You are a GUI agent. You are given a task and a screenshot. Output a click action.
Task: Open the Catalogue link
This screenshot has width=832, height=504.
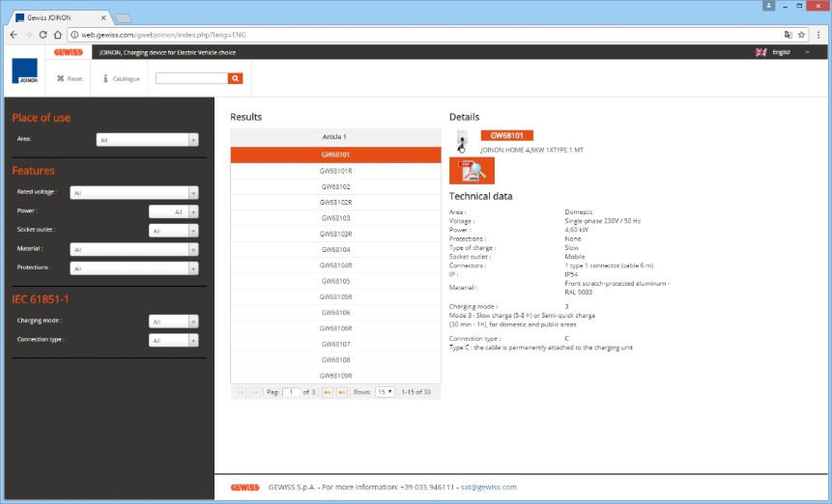(x=122, y=78)
